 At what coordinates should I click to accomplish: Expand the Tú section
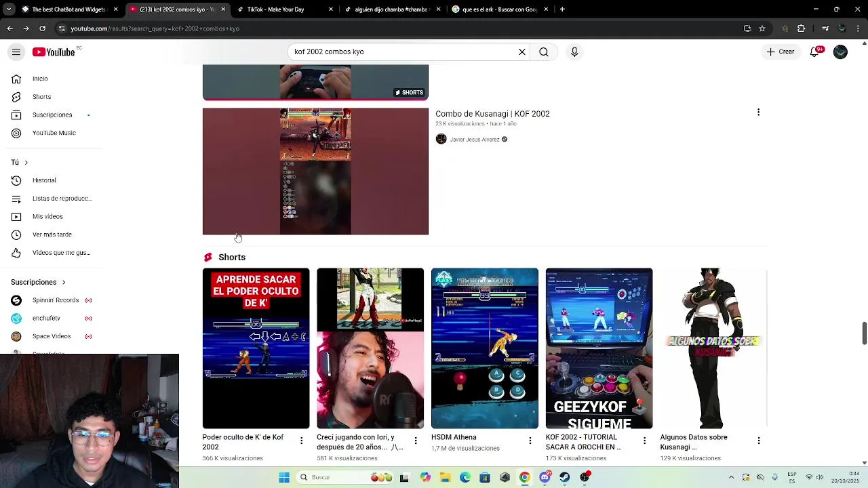pos(19,162)
